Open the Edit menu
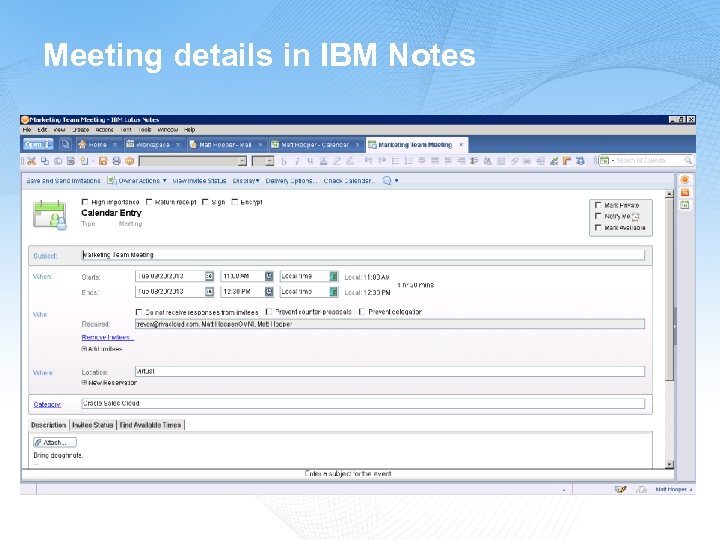 tap(42, 129)
